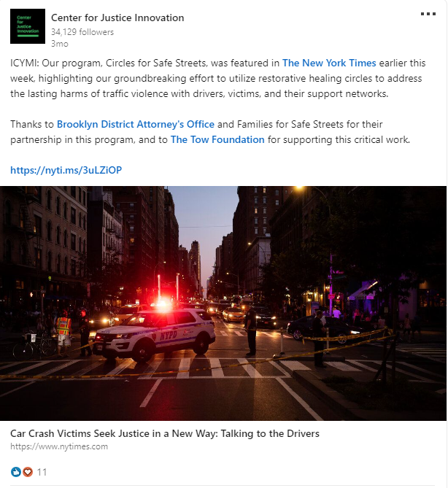The image size is (448, 488).
Task: Open the three-dot post options menu
Action: 428,14
